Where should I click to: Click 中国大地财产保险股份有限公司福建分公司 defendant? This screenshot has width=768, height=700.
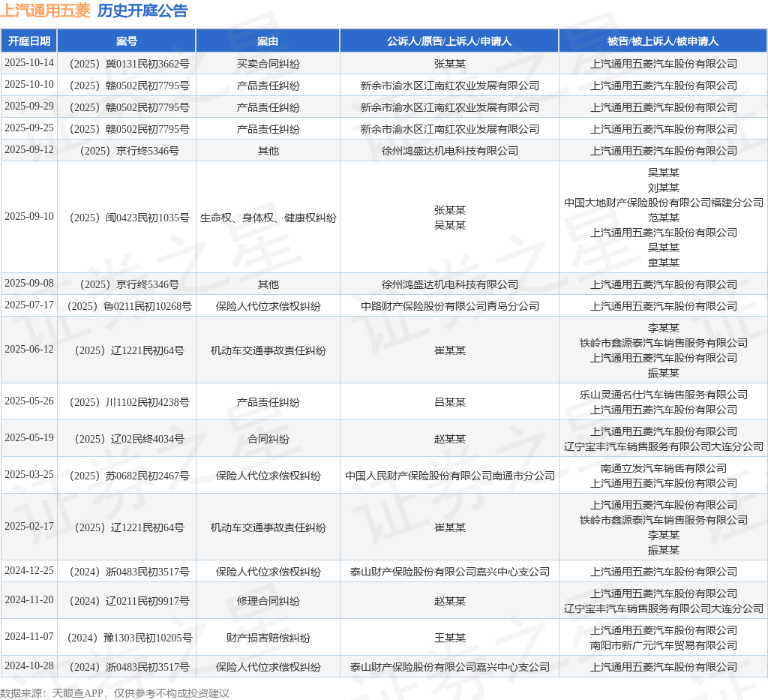[x=663, y=203]
